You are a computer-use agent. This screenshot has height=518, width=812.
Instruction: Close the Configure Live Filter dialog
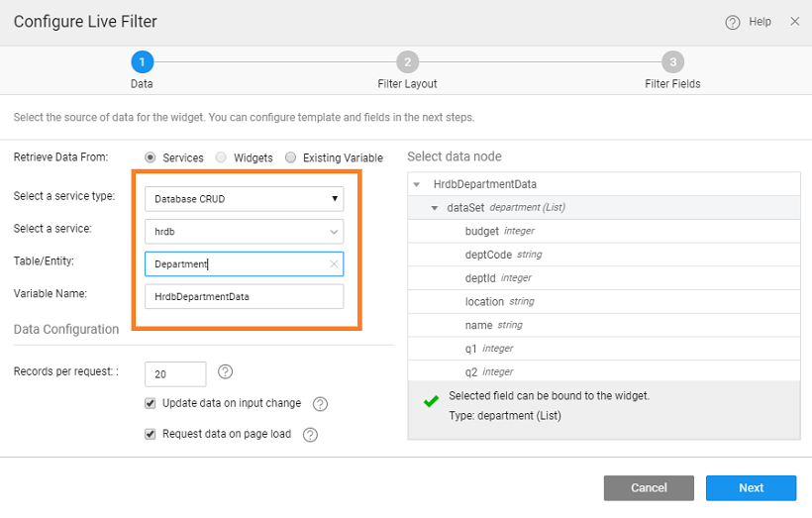point(794,22)
